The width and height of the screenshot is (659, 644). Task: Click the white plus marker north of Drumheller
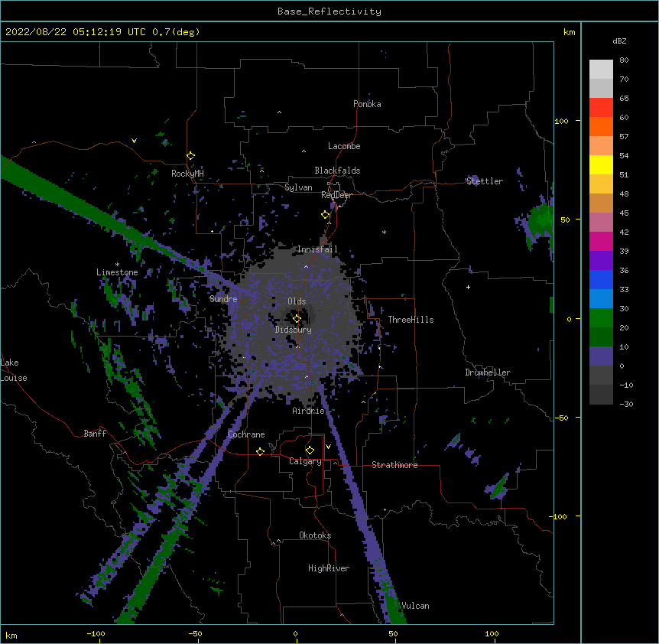click(x=468, y=287)
